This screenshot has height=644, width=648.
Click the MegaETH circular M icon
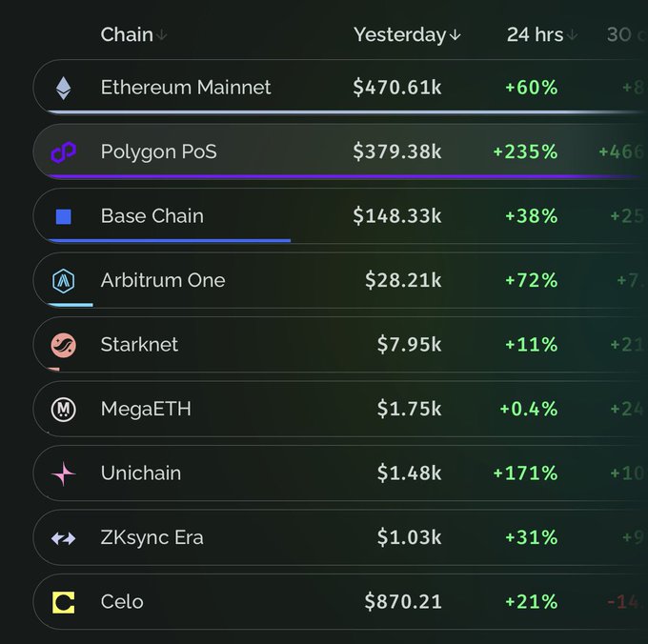pyautogui.click(x=63, y=409)
